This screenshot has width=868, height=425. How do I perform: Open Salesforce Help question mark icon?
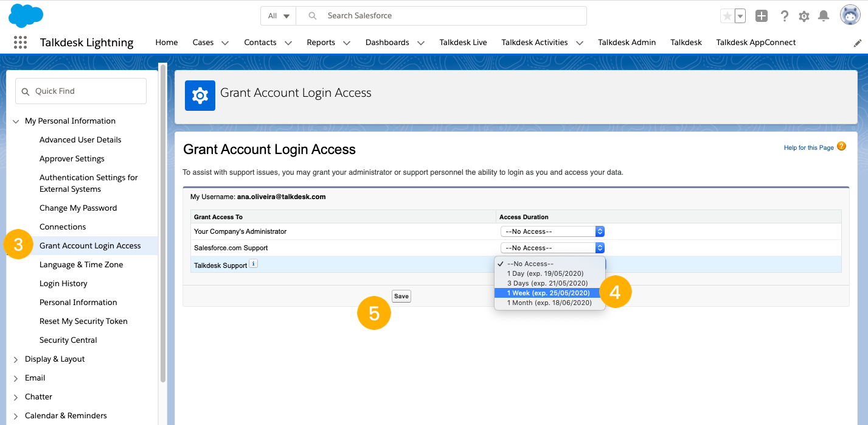[784, 16]
